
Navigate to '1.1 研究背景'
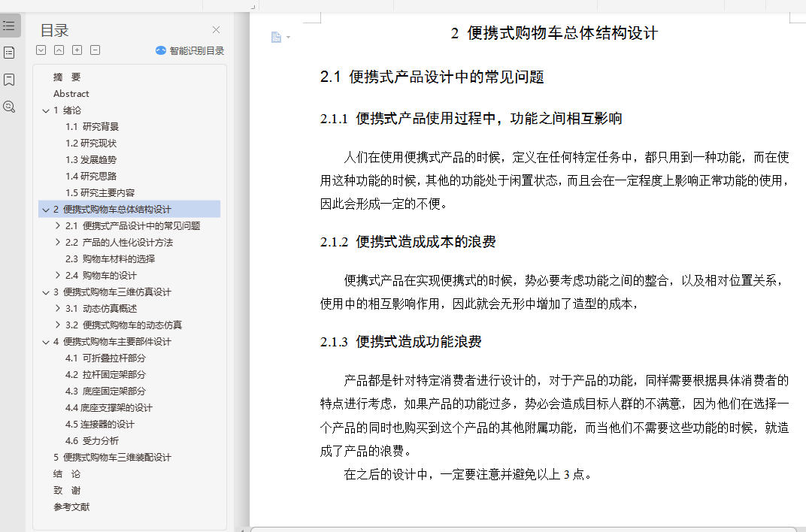point(92,126)
